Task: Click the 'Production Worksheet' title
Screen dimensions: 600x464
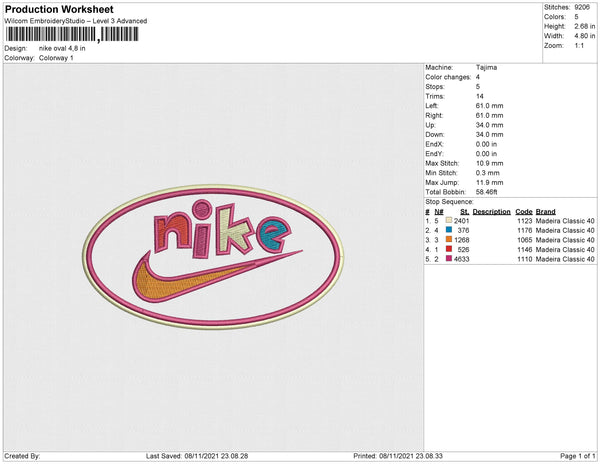Action: pyautogui.click(x=59, y=9)
